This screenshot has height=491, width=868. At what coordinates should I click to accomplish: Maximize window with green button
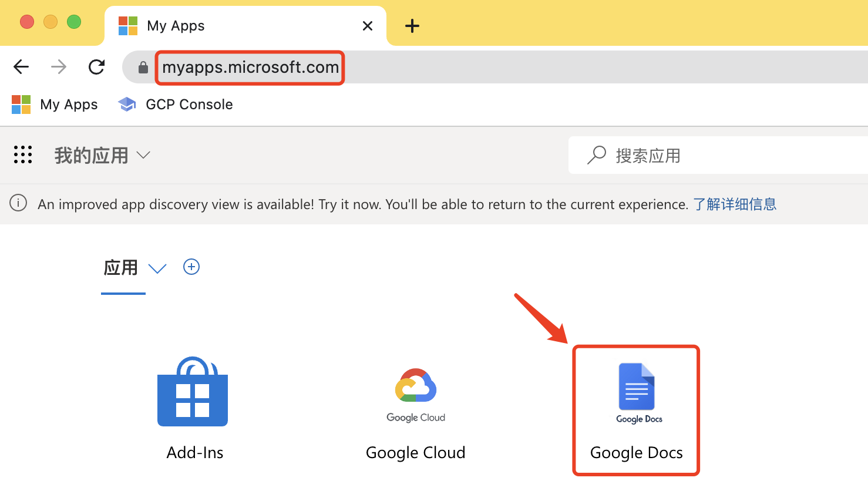[x=74, y=22]
